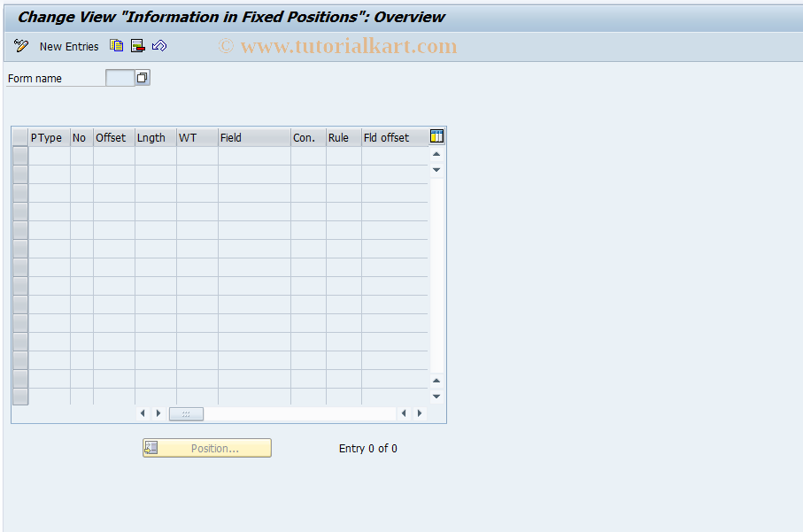Open Form name value help button
803x532 pixels.
tap(143, 78)
